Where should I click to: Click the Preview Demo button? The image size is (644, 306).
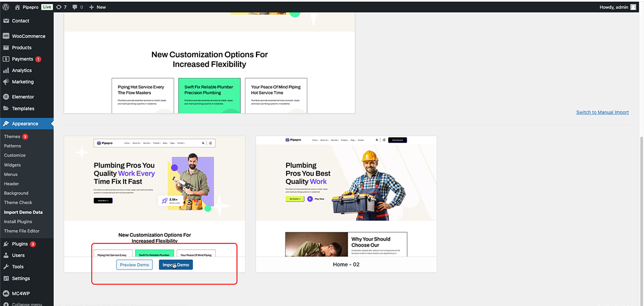[135, 265]
